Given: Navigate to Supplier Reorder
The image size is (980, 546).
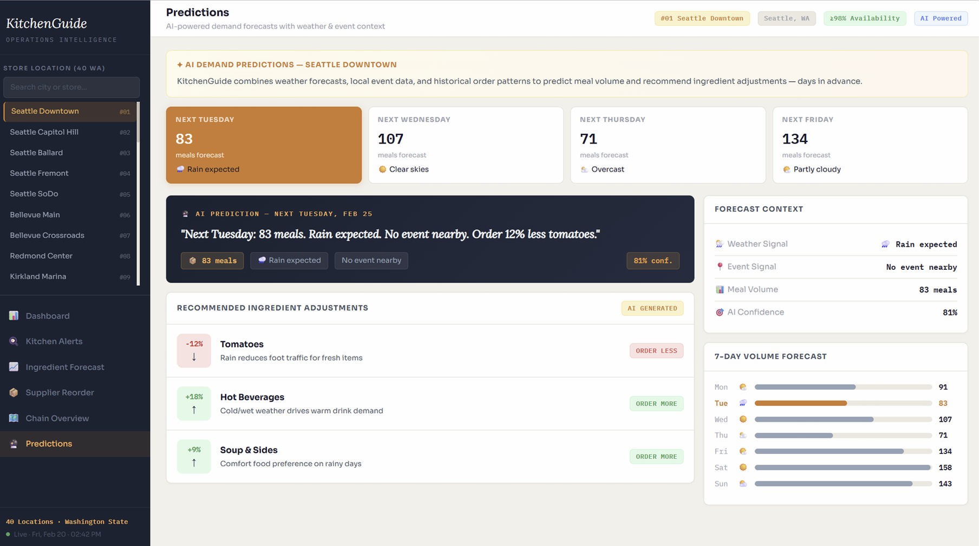Looking at the screenshot, I should coord(75,393).
